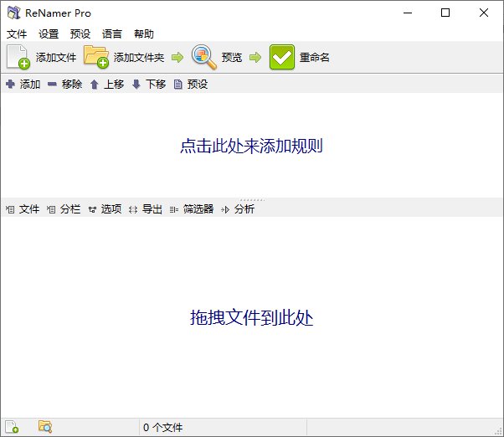This screenshot has height=437, width=504.
Task: Click 下移 in the rules toolbar
Action: coord(156,85)
